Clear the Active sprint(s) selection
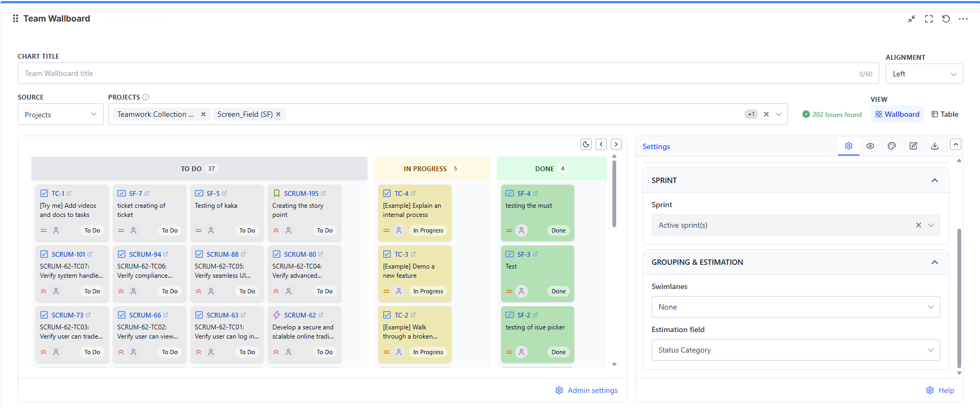The height and width of the screenshot is (408, 980). pyautogui.click(x=919, y=225)
